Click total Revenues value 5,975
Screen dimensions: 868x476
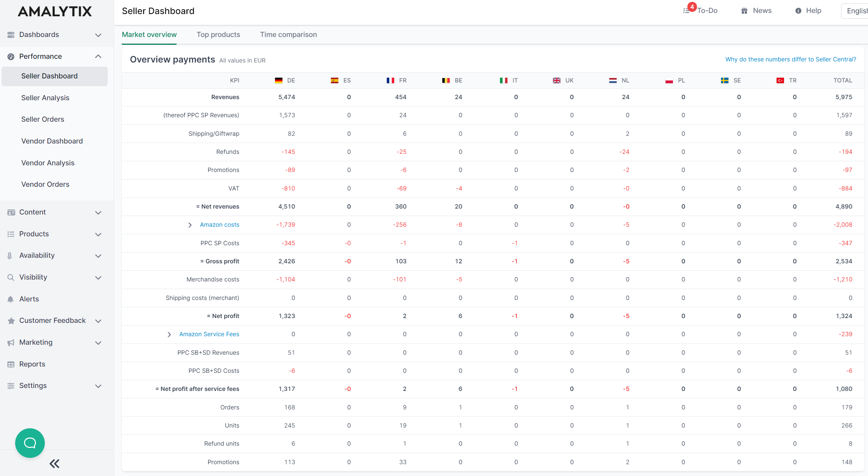844,97
